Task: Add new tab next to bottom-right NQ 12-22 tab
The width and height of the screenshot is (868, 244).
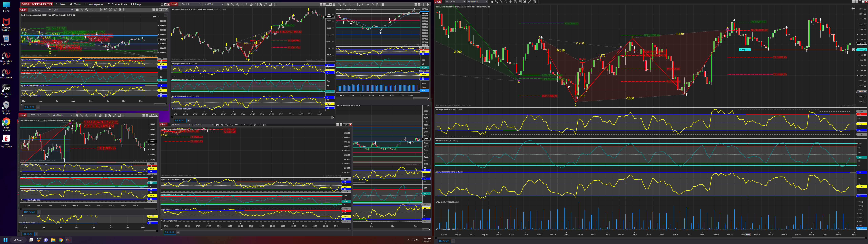Action: [x=452, y=241]
